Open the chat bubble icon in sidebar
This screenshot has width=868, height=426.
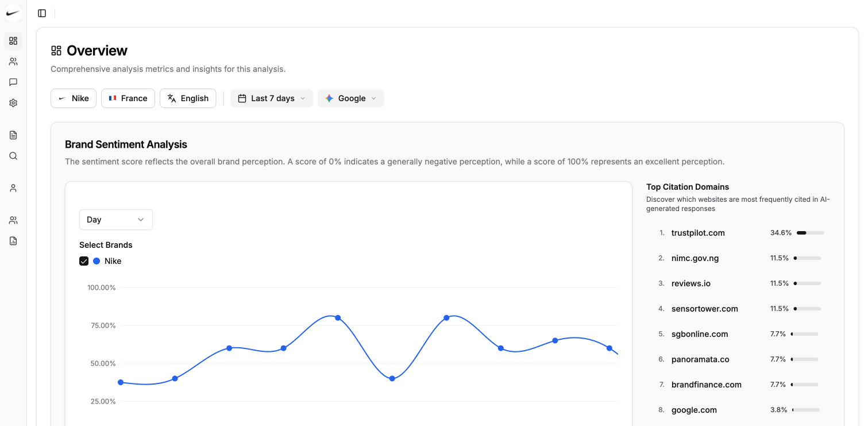point(13,82)
